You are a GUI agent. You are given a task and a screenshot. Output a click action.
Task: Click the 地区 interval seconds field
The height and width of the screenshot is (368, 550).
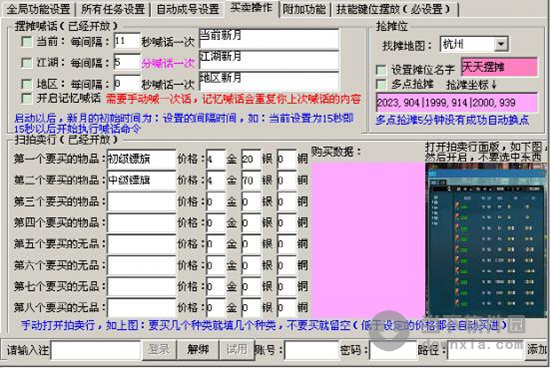point(127,83)
